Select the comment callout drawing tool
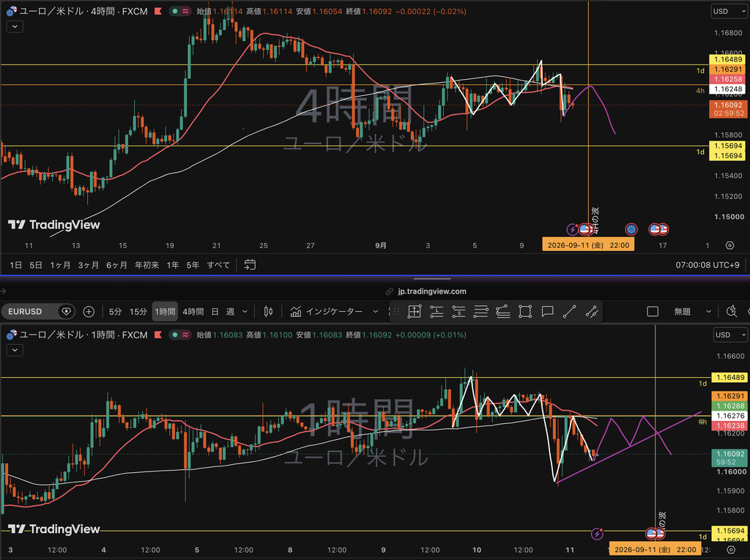Screen dimensions: 750x560 pyautogui.click(x=547, y=312)
